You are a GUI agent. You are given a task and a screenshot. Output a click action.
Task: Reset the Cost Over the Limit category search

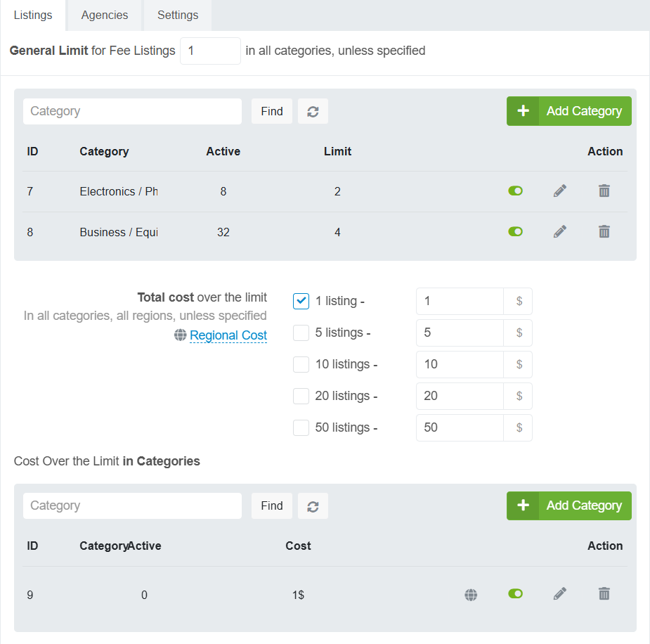pyautogui.click(x=313, y=505)
